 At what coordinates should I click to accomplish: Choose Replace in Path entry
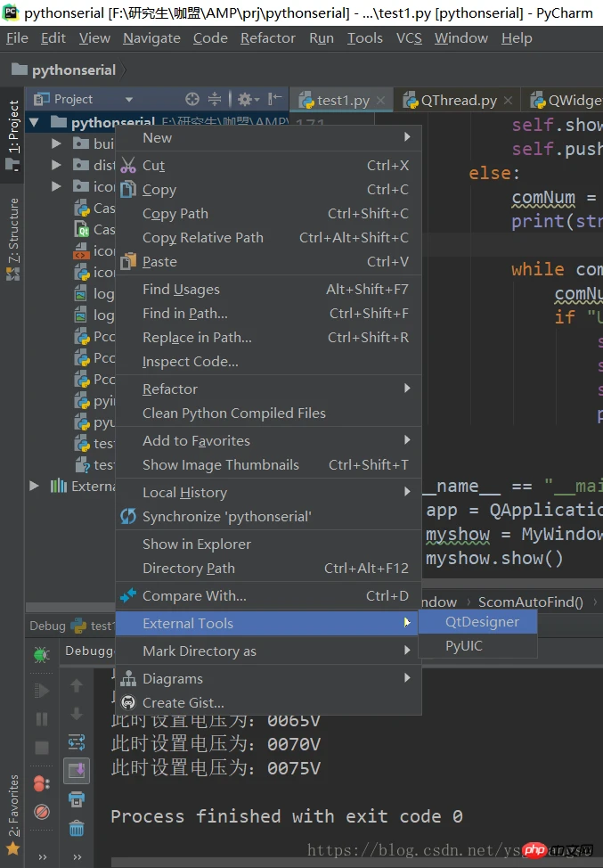tap(268, 337)
